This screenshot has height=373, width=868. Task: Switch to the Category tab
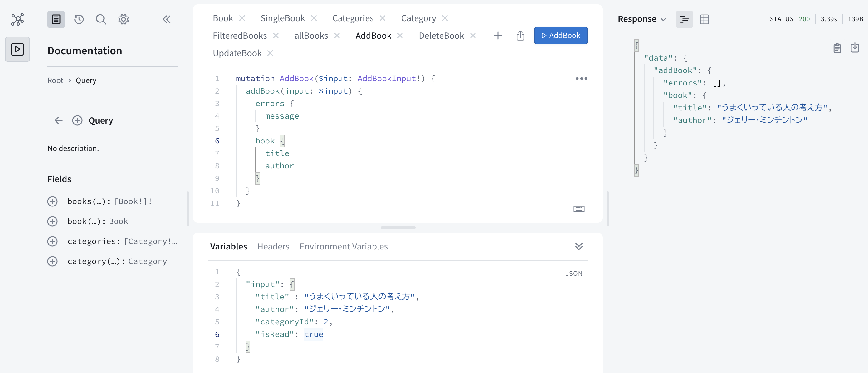click(x=418, y=18)
